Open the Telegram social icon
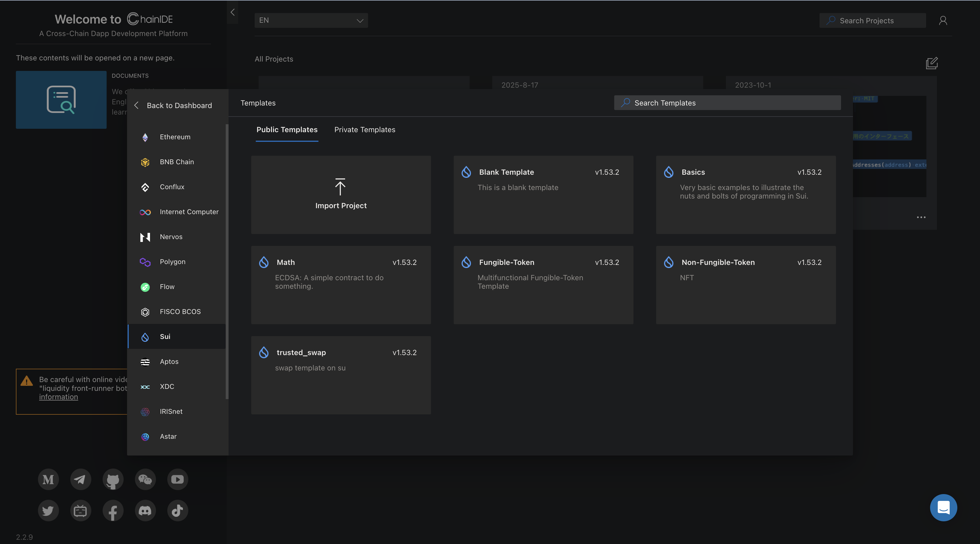980x544 pixels. [x=81, y=479]
